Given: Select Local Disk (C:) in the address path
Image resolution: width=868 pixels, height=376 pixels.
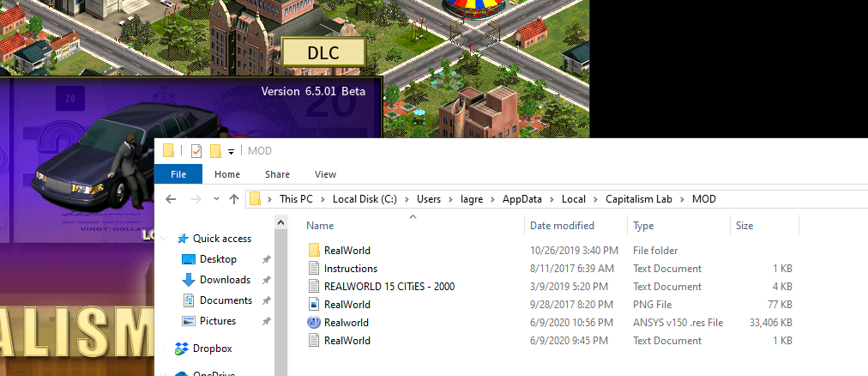Looking at the screenshot, I should 365,199.
